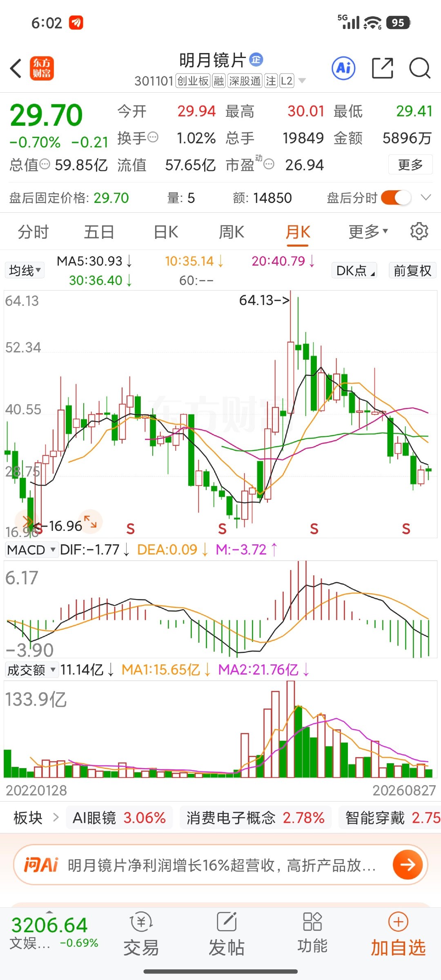The image size is (441, 980).
Task: Tap the 更多 quote details button
Action: (410, 165)
